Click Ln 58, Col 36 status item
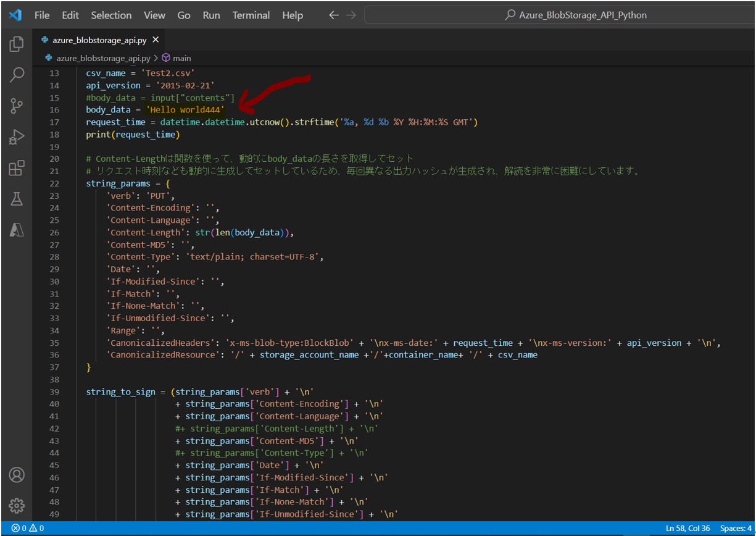The height and width of the screenshot is (536, 756). [687, 529]
